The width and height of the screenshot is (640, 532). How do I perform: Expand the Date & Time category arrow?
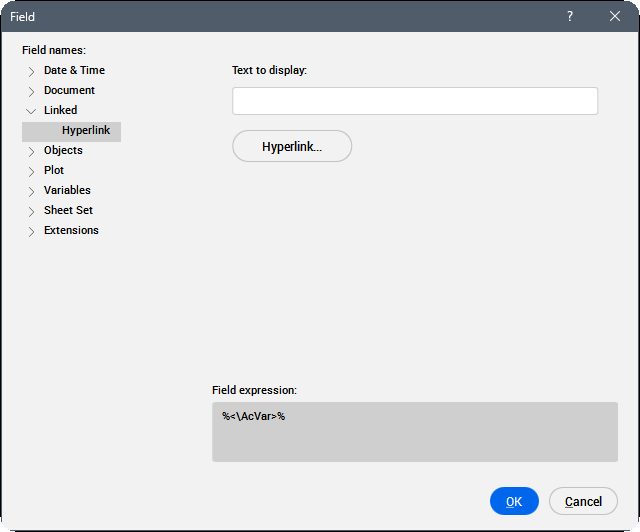click(31, 71)
